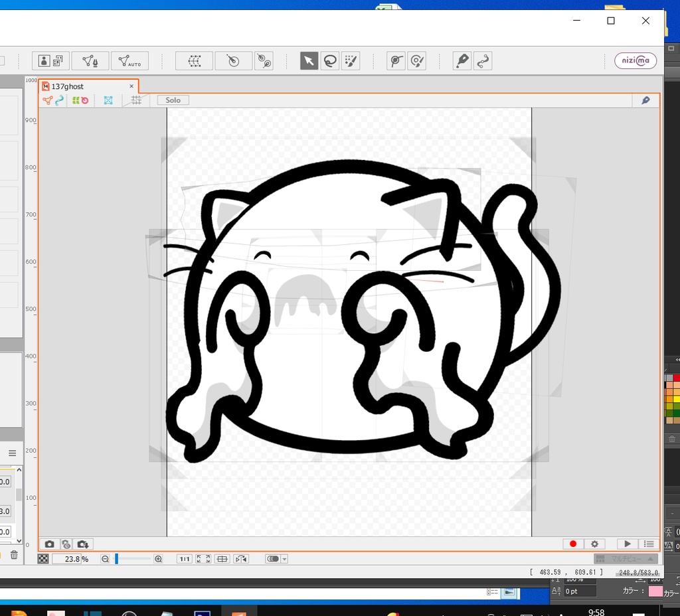
Task: Toggle the orange mesh vertices display icon
Action: point(48,101)
